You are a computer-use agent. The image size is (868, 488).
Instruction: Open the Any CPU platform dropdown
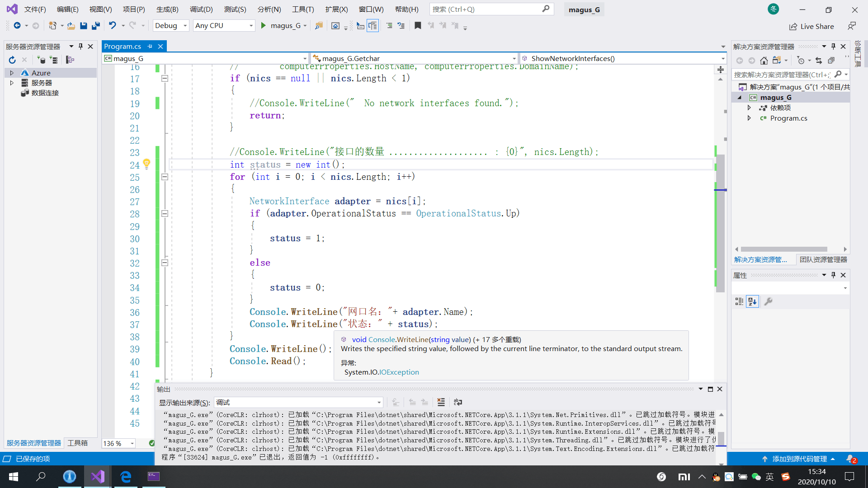click(224, 26)
